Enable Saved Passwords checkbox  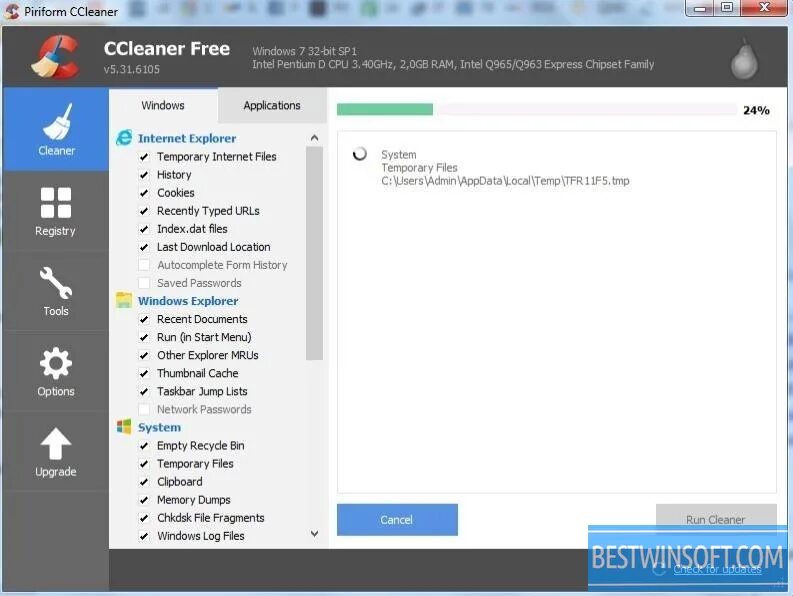(144, 283)
